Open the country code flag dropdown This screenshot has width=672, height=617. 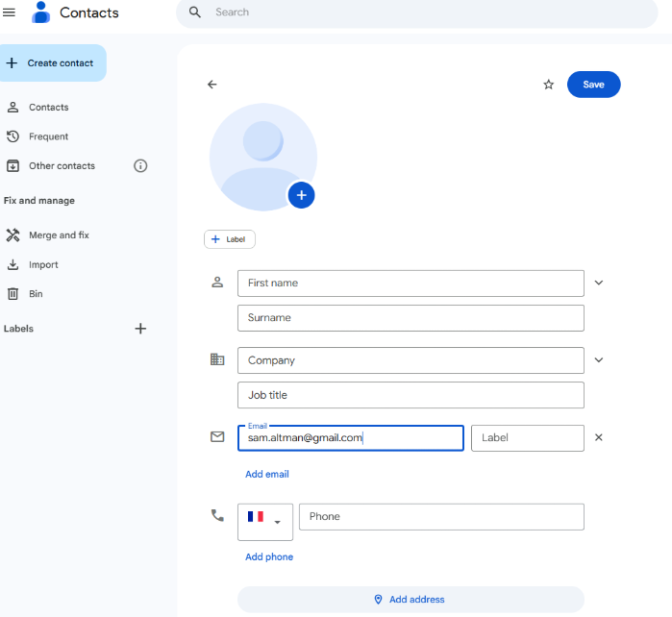coord(265,522)
